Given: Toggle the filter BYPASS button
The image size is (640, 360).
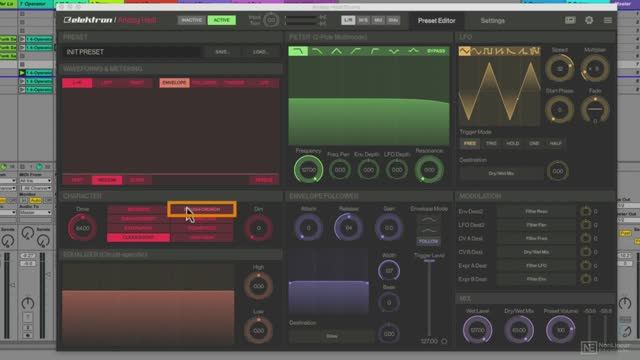Looking at the screenshot, I should pyautogui.click(x=436, y=51).
